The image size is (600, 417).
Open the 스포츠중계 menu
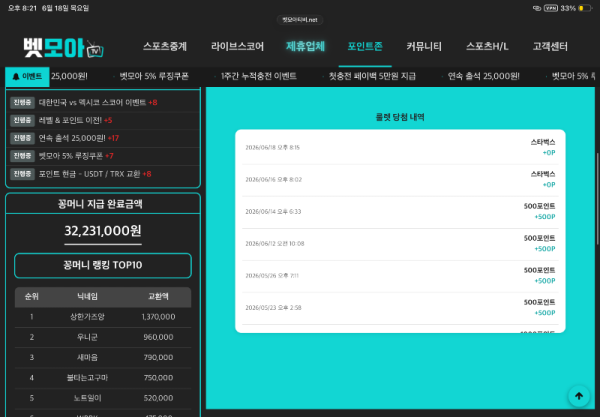165,46
